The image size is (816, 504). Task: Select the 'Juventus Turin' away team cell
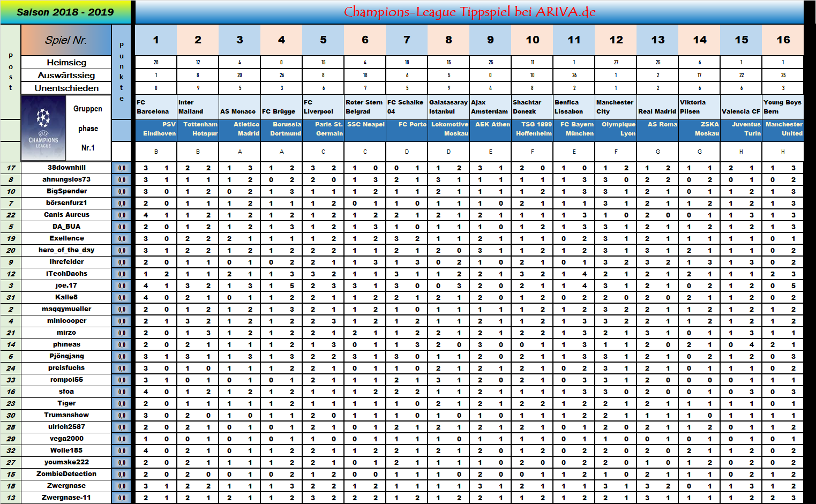pos(741,131)
